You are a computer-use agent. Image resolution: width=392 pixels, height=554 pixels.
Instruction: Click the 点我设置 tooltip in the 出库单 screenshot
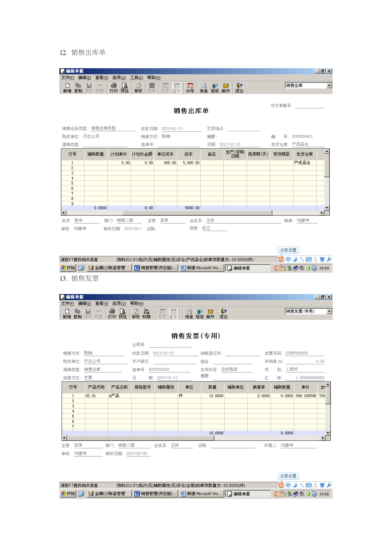coord(288,250)
